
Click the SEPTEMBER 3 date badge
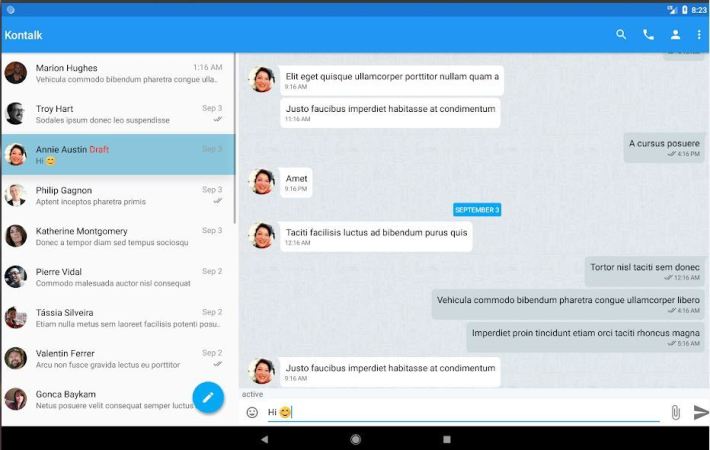[477, 210]
